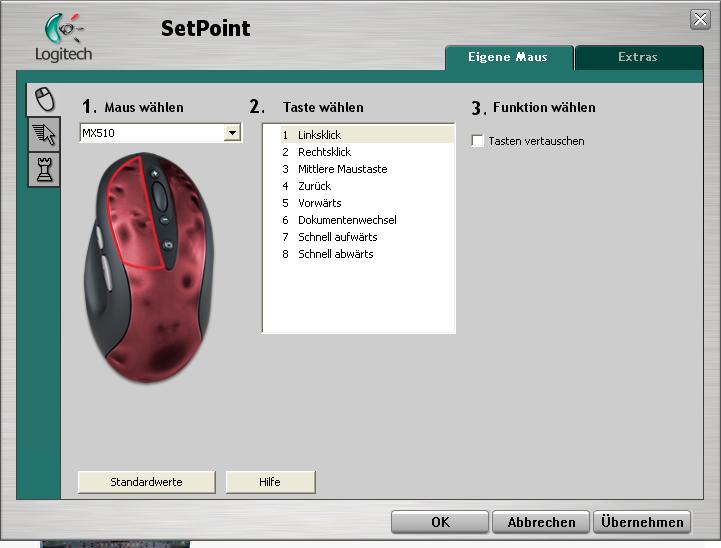This screenshot has width=721, height=548.
Task: Click the MX510 mouse selection field
Action: (160, 133)
